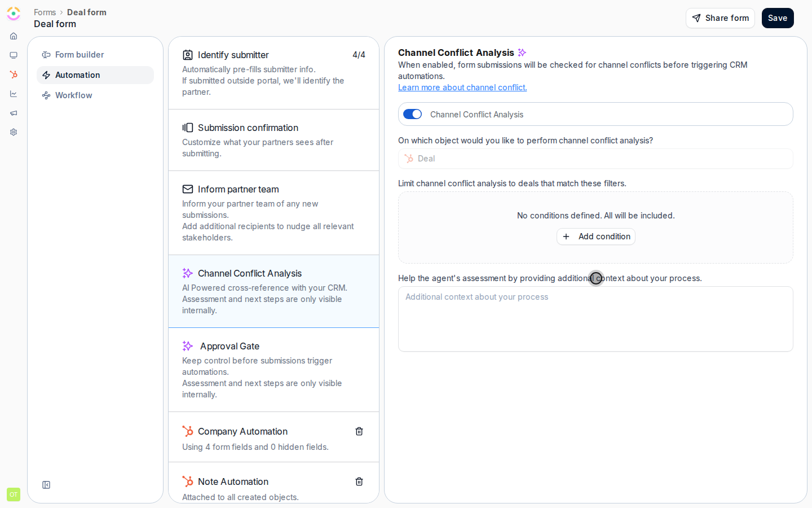
Task: Click the Save button
Action: pos(778,18)
